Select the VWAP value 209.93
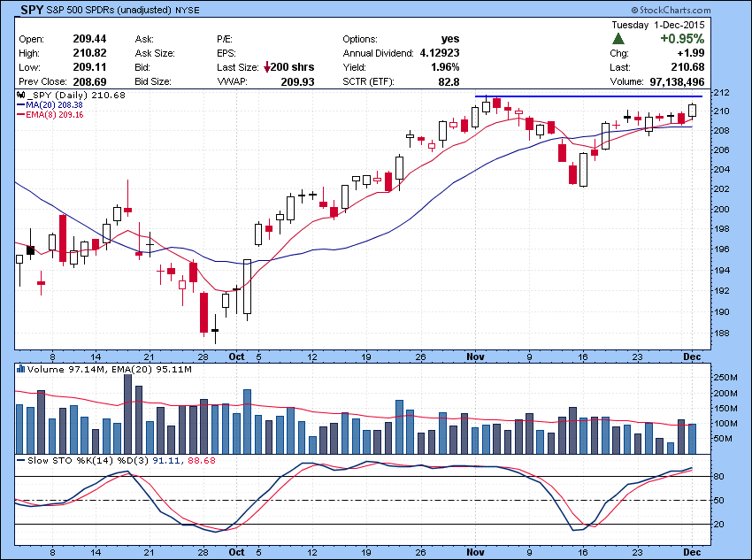The width and height of the screenshot is (752, 560). [297, 81]
